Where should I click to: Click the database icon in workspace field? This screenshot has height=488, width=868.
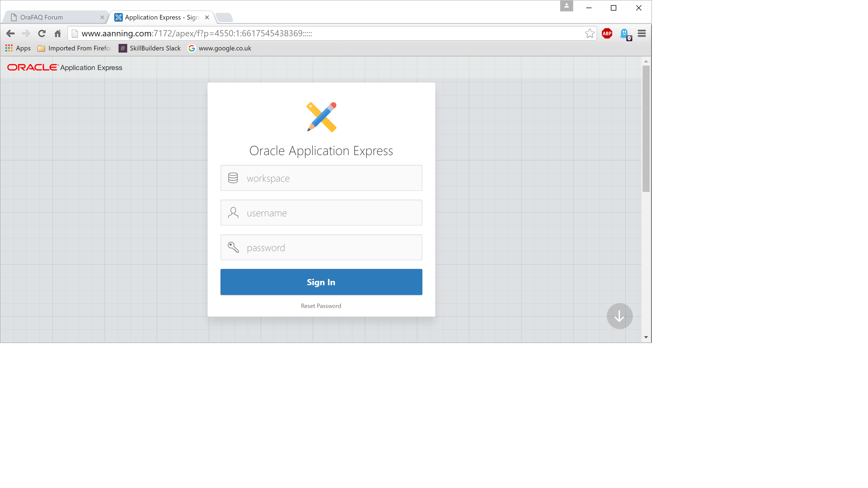[x=233, y=178]
